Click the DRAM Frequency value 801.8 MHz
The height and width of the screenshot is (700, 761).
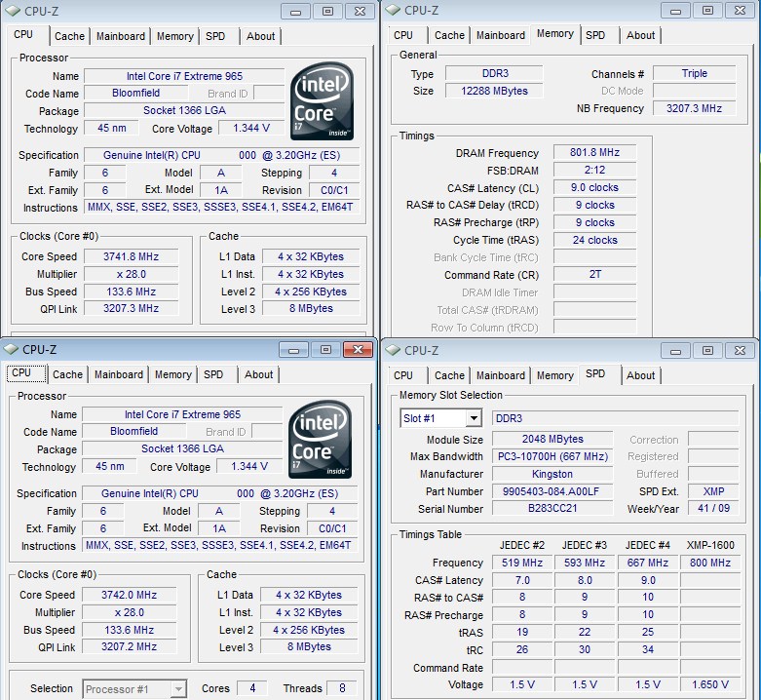point(594,152)
